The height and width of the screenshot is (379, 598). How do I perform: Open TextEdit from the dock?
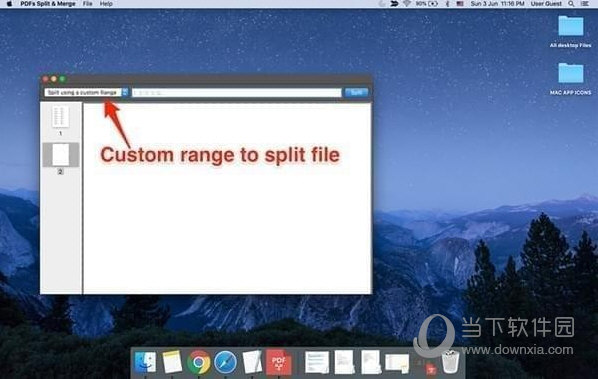[252, 362]
